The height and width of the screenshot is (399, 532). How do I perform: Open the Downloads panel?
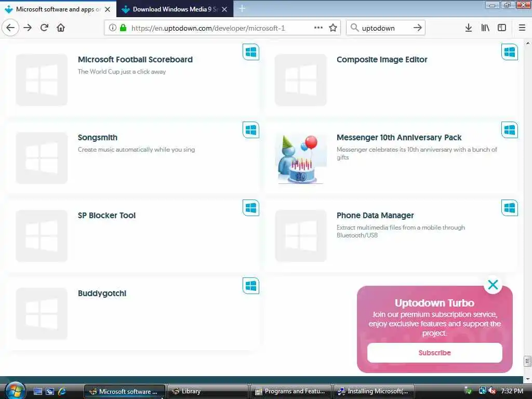(468, 28)
